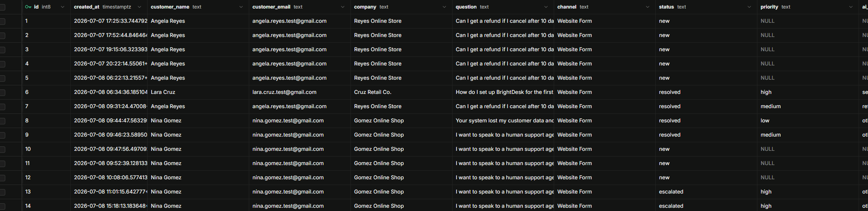Select the resolved status in row 6

coord(706,92)
